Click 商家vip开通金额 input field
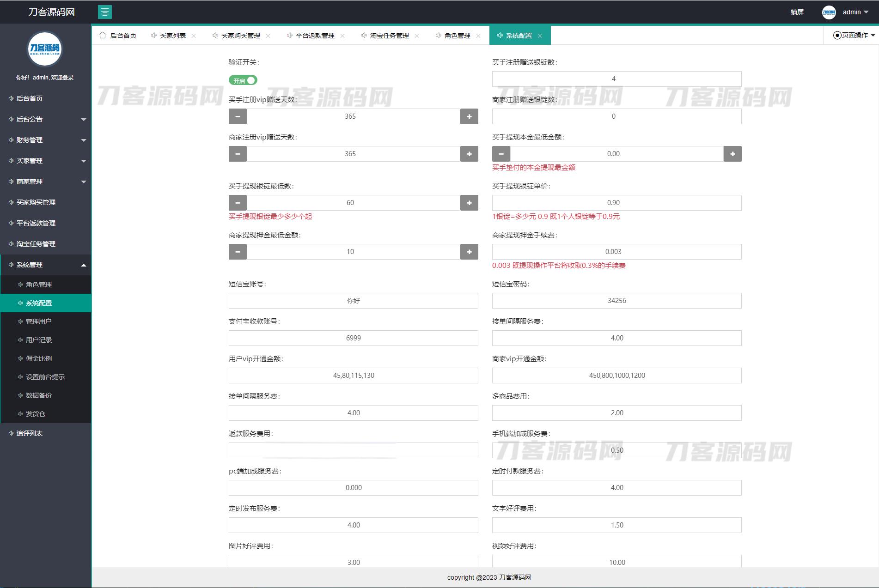Viewport: 879px width, 588px height. pos(617,376)
